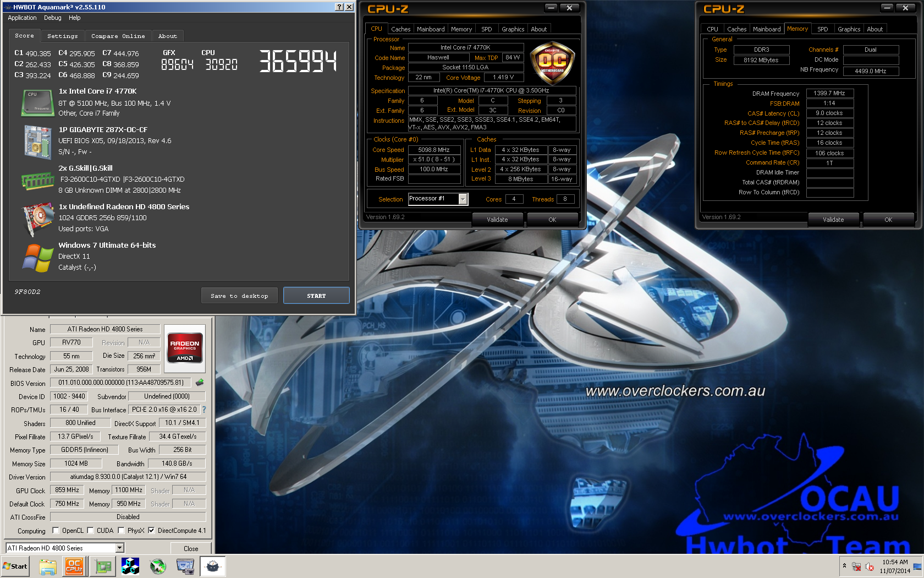Open Mainboard tab in left CPU-Z window

point(431,29)
